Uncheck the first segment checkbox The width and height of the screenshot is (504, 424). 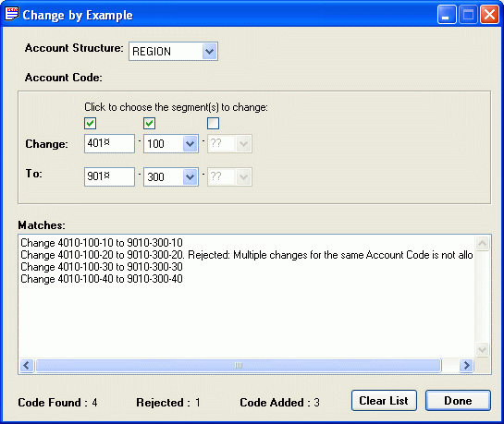91,123
